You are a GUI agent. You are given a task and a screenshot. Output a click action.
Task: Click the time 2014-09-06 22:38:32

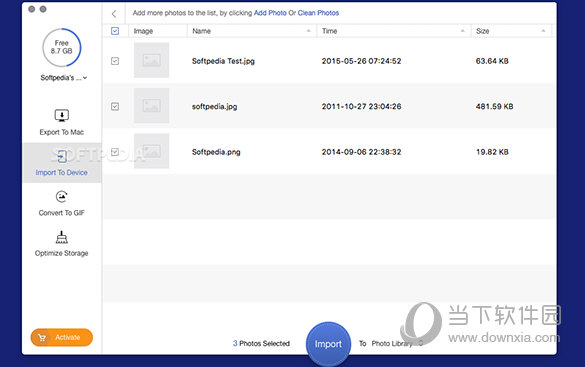pyautogui.click(x=362, y=152)
